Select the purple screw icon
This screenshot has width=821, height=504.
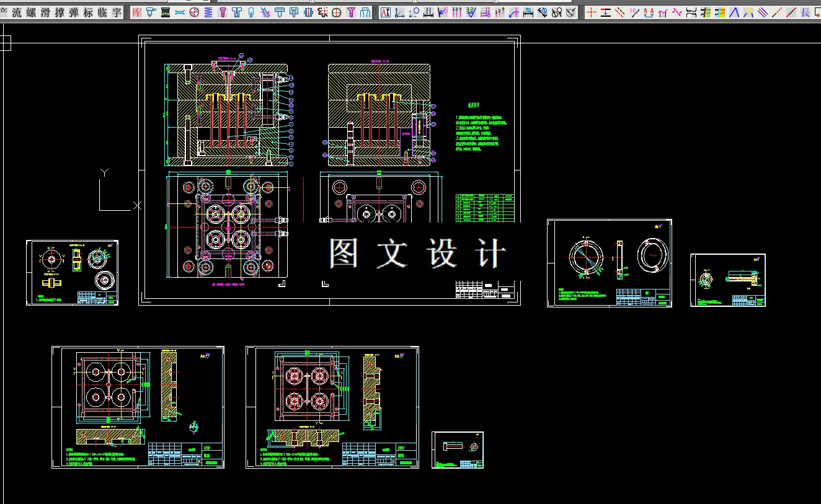click(x=223, y=12)
